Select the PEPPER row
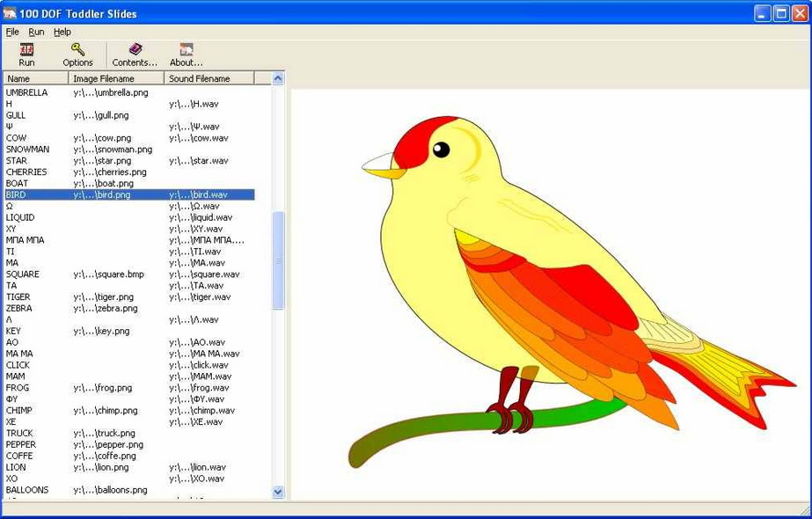Image resolution: width=812 pixels, height=519 pixels. click(x=129, y=444)
